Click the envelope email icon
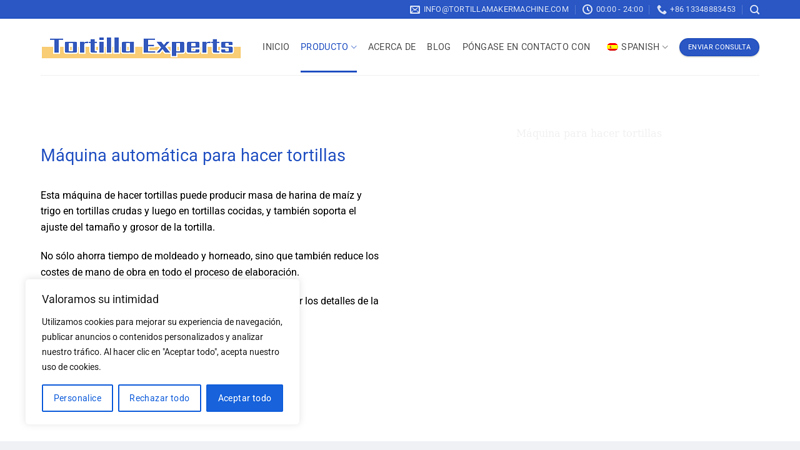 click(415, 10)
